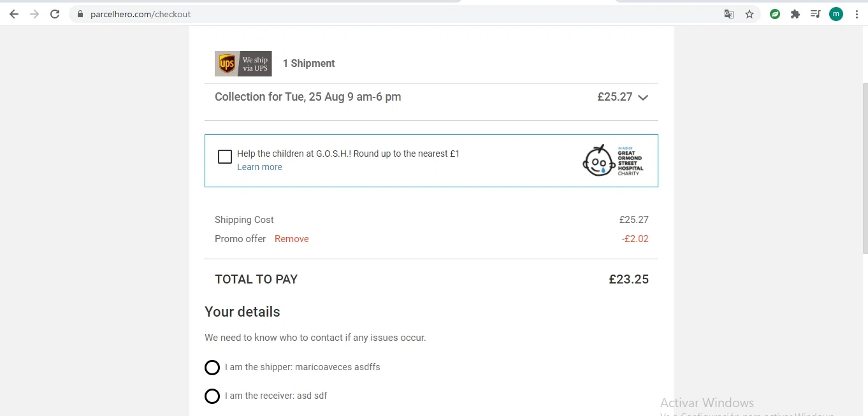Screen dimensions: 868x416
Task: Open the Chrome three-dot menu
Action: click(x=857, y=14)
